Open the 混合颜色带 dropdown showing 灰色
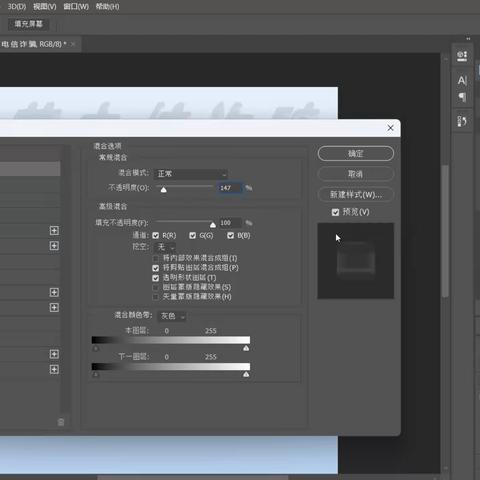This screenshot has width=480, height=480. (x=172, y=316)
